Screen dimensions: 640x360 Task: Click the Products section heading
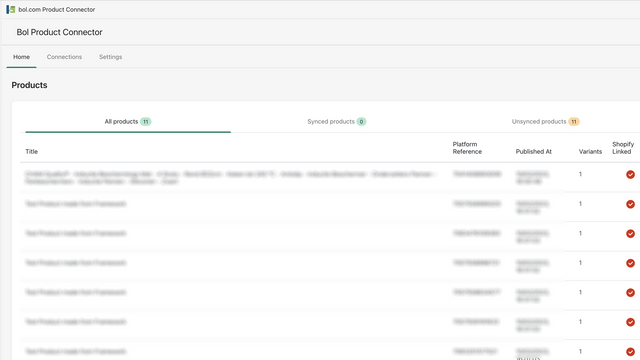pyautogui.click(x=29, y=85)
